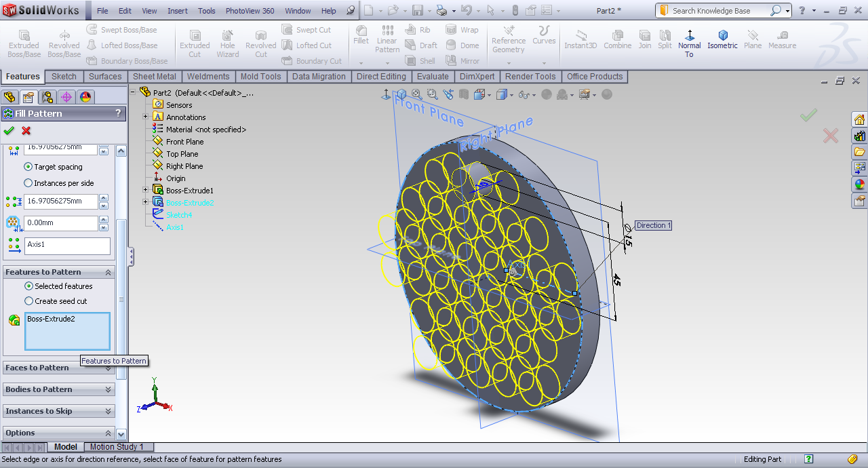Screen dimensions: 868x468
Task: Click the Zoom to Area icon
Action: tap(432, 94)
